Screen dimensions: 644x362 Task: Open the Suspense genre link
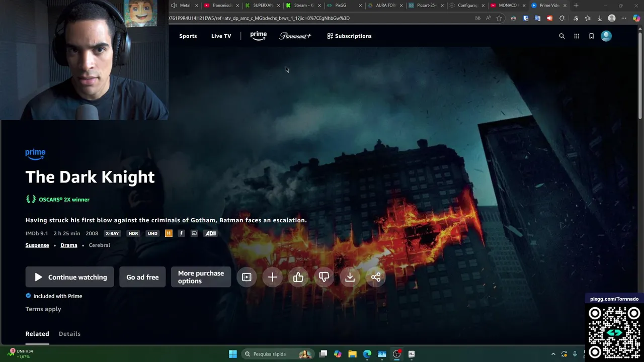coord(37,245)
